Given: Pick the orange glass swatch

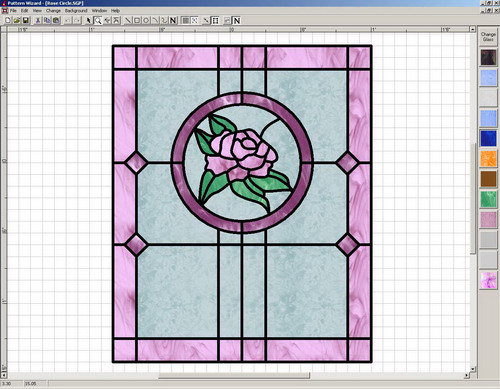Looking at the screenshot, I should [x=488, y=159].
